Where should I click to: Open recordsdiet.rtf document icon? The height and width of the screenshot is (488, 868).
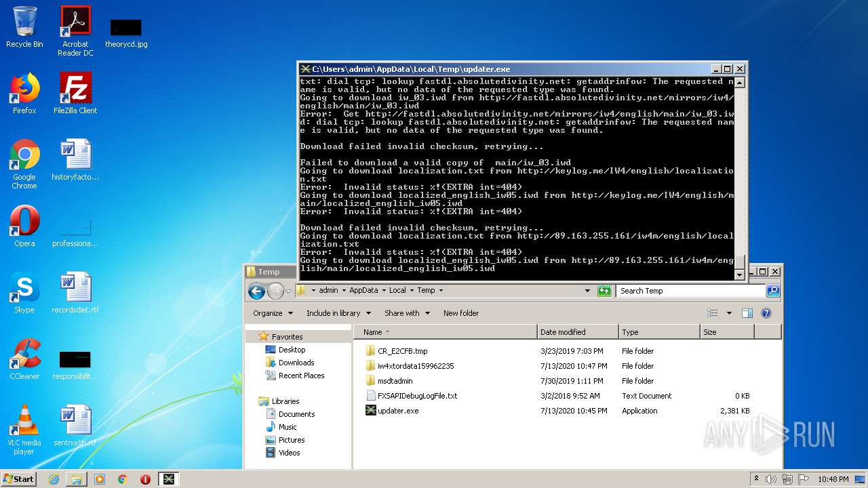[x=75, y=293]
